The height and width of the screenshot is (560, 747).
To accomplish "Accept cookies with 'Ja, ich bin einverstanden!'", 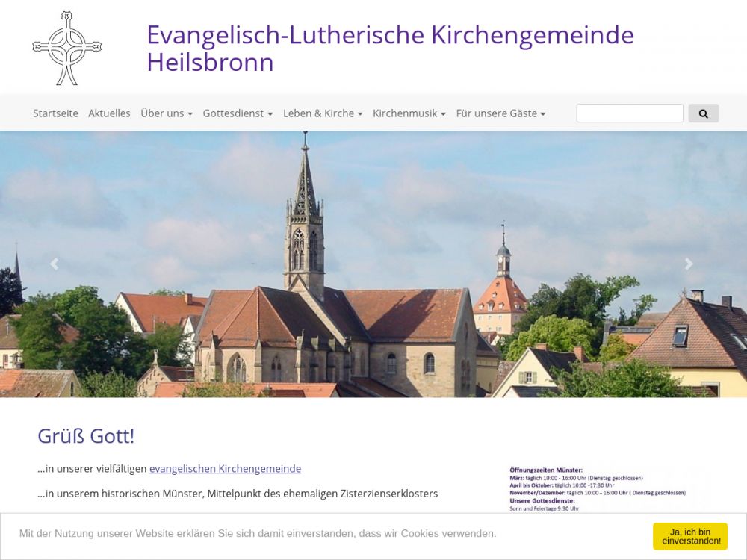I will click(689, 536).
